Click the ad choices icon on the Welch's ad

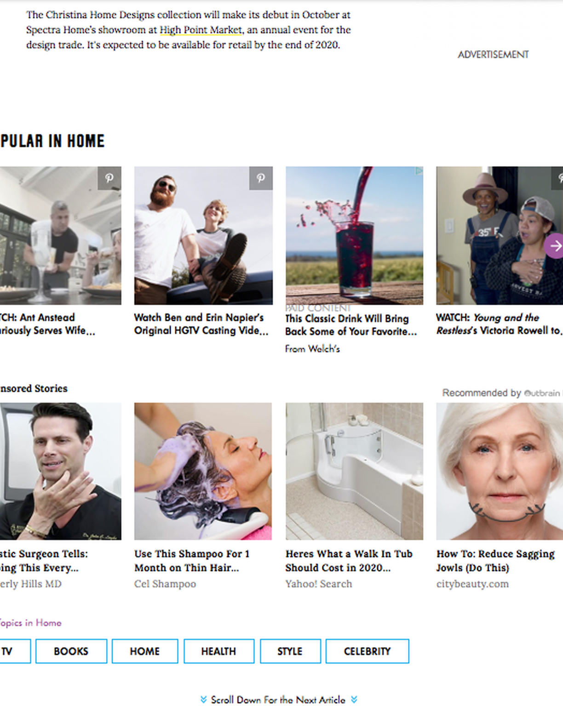tap(419, 171)
